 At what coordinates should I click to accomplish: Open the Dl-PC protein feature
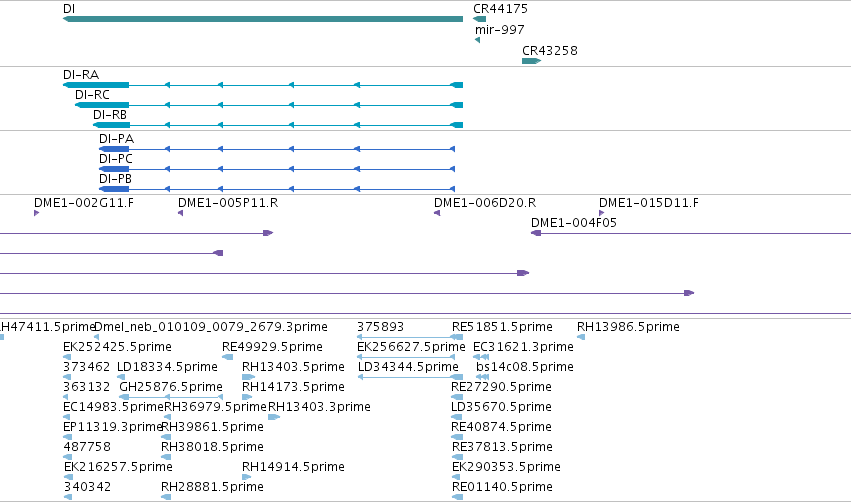(x=277, y=169)
